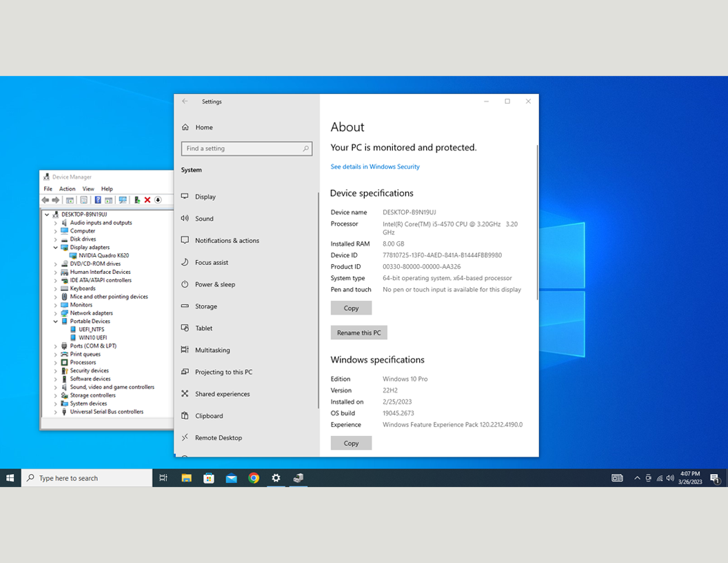Click the red X Uninstall device icon
Viewport: 728px width, 563px height.
point(147,200)
